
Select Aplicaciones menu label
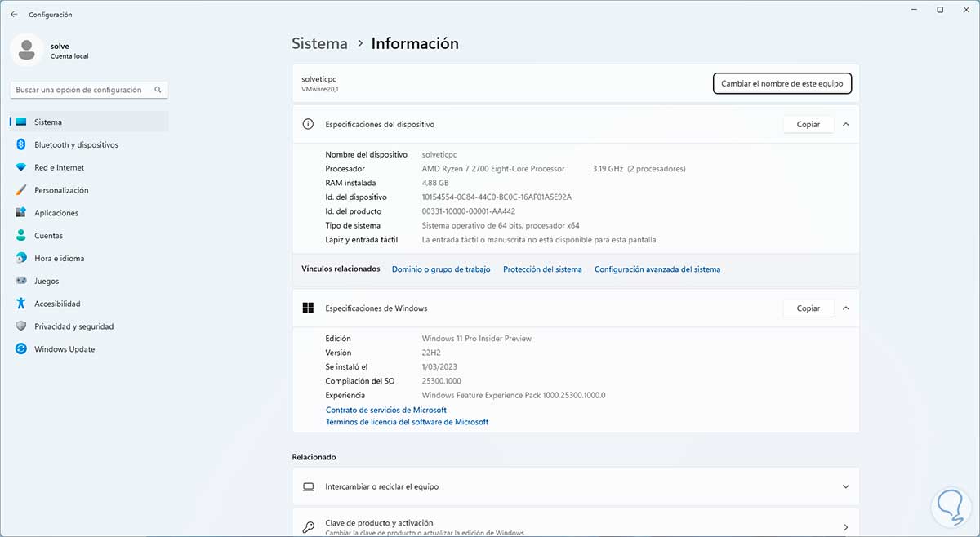pyautogui.click(x=56, y=213)
